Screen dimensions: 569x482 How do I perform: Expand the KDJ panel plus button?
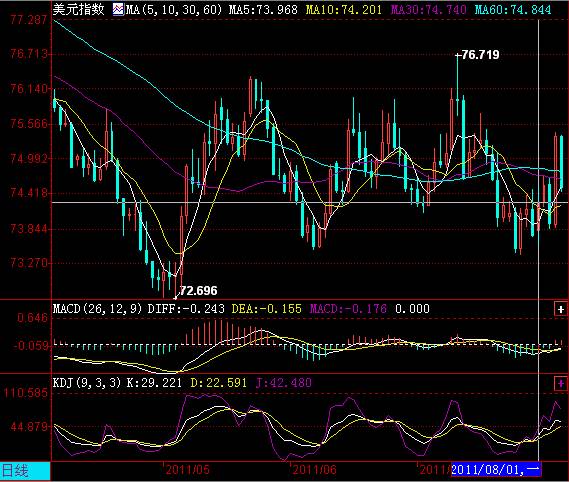click(x=561, y=383)
